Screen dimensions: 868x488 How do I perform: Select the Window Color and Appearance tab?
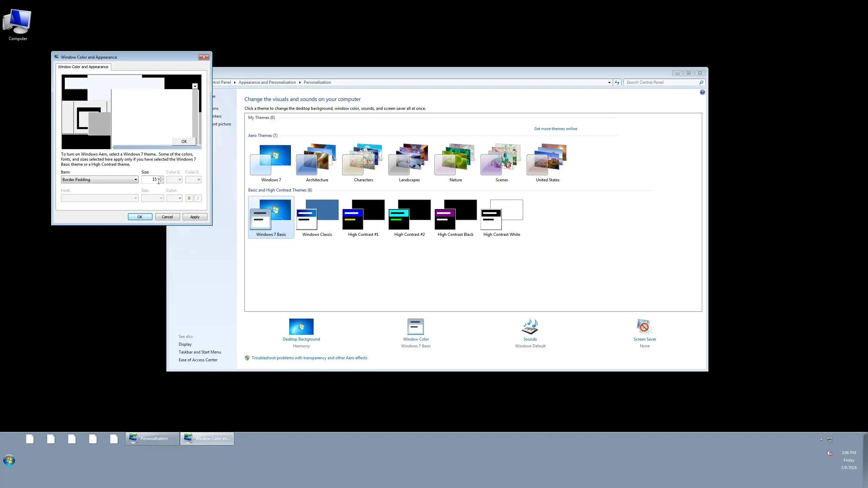pos(83,67)
